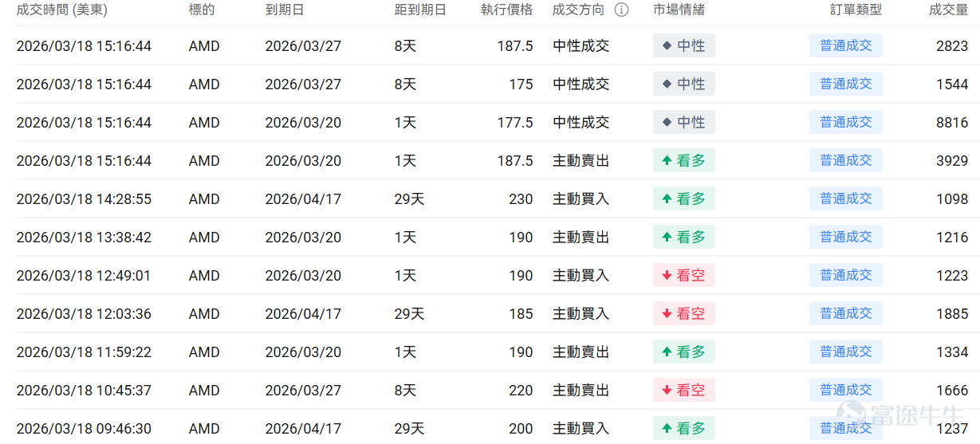Click the 中性 badge in the 1544 volume row
This screenshot has height=444, width=980.
pyautogui.click(x=683, y=84)
